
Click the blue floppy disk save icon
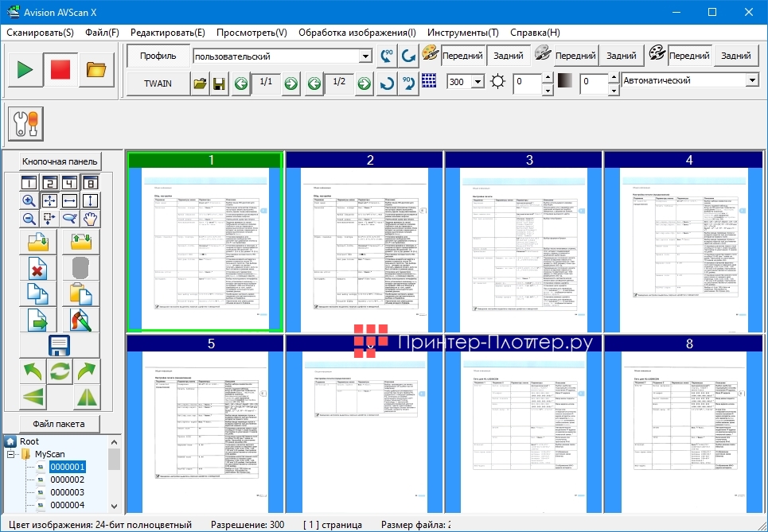[x=60, y=345]
